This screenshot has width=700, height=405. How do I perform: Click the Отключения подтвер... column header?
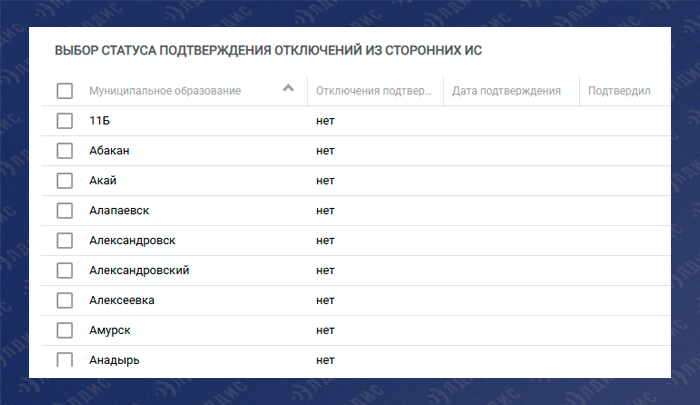click(374, 91)
